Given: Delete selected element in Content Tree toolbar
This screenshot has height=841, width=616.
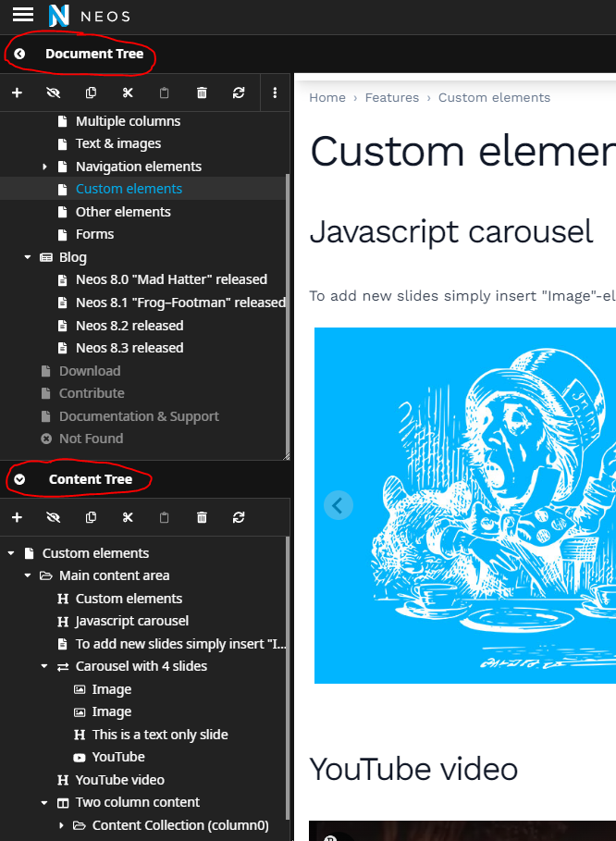Looking at the screenshot, I should tap(202, 517).
